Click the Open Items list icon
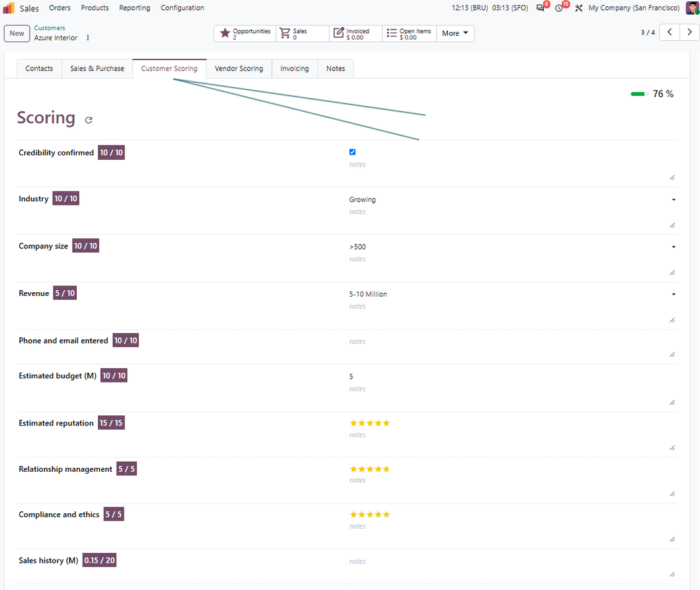700x590 pixels. 392,33
